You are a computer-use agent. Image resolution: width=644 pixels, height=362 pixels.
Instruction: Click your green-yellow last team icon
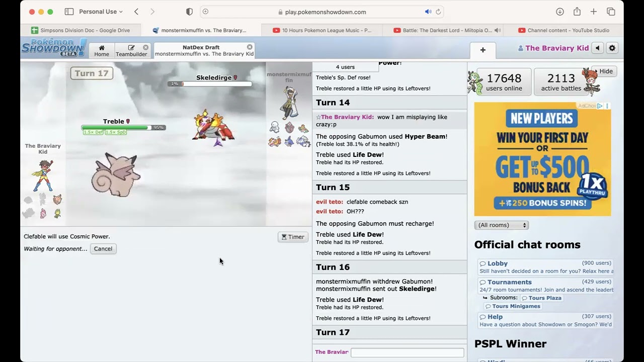[57, 213]
